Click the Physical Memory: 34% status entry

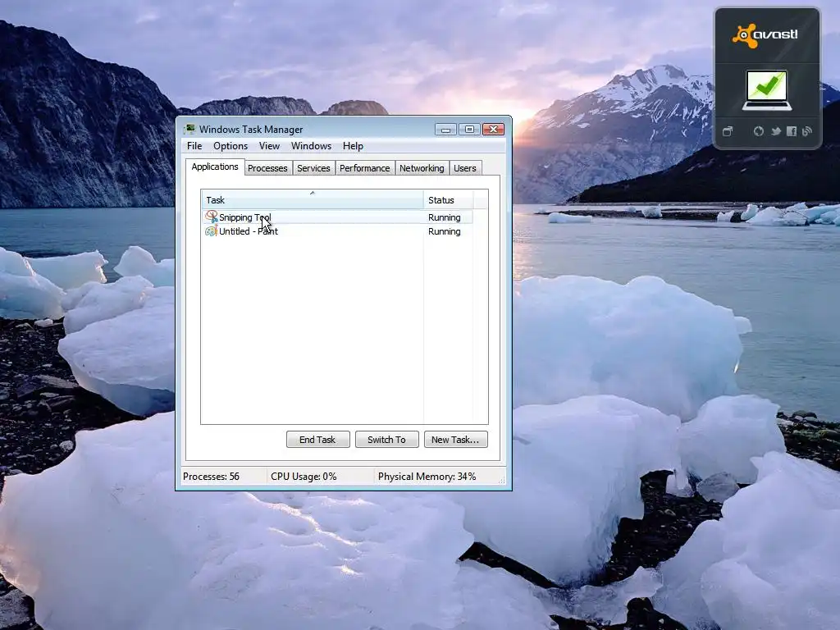click(x=427, y=477)
